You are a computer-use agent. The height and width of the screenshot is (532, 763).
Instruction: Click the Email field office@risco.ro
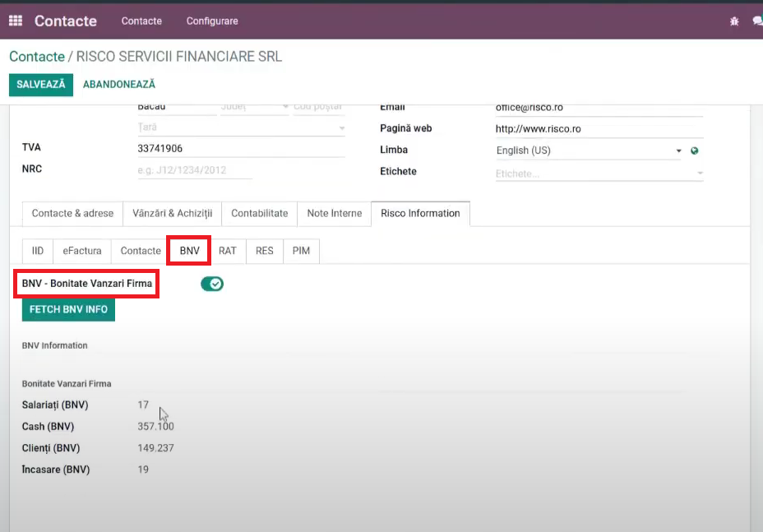599,108
